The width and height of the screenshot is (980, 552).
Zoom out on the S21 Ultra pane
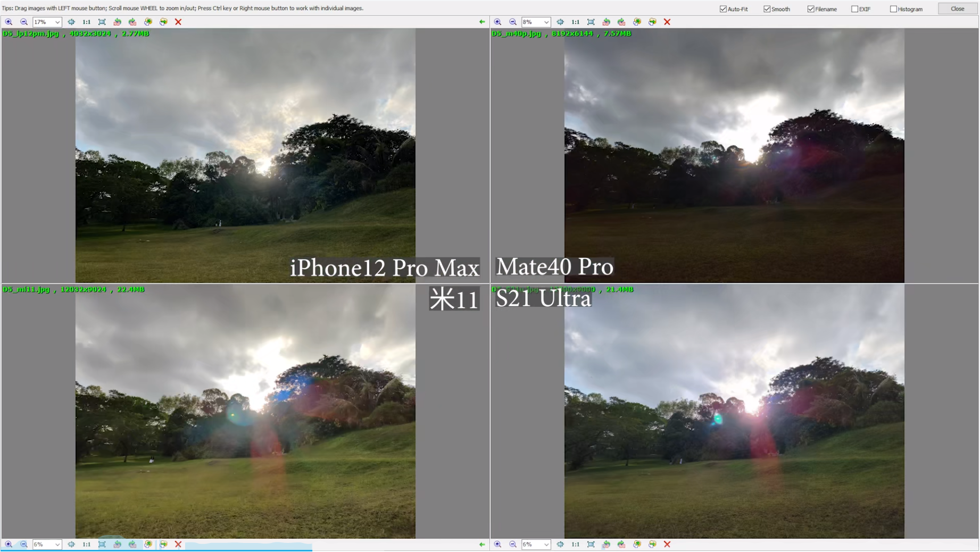pyautogui.click(x=513, y=544)
